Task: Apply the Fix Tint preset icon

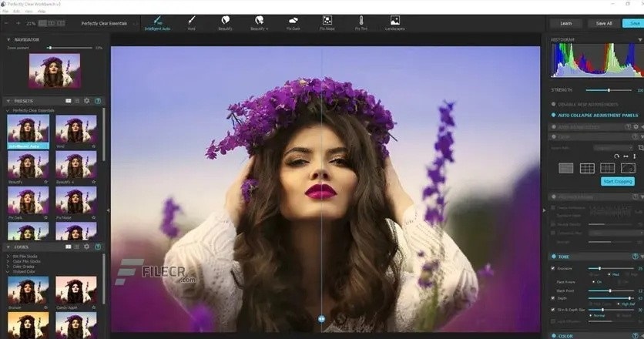Action: pyautogui.click(x=361, y=20)
